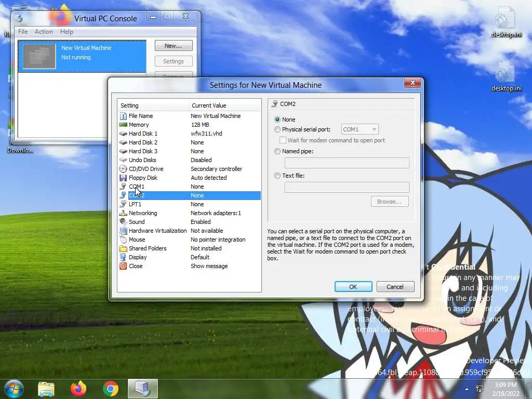Click the Hard Disk 2 drive icon

[123, 142]
